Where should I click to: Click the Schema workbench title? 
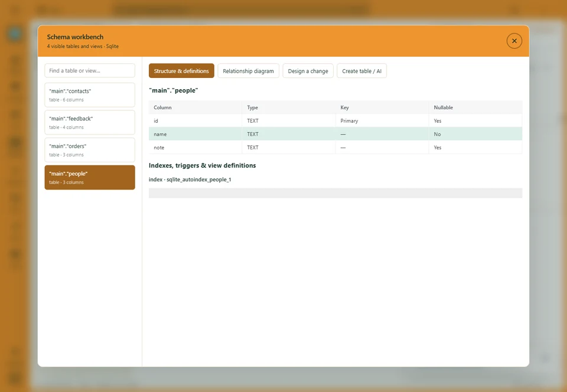tap(75, 37)
